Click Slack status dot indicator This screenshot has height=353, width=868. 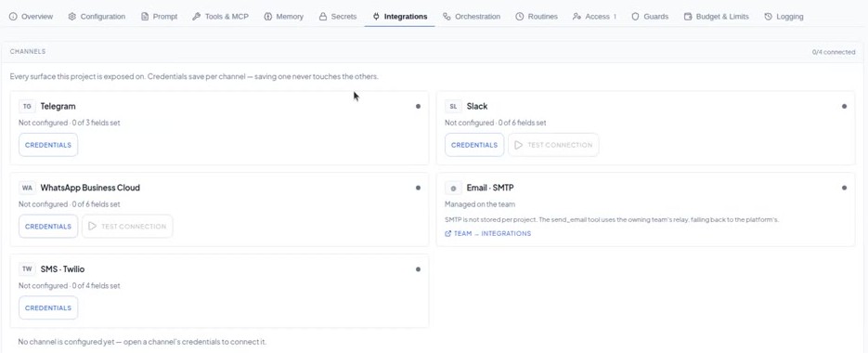(844, 107)
